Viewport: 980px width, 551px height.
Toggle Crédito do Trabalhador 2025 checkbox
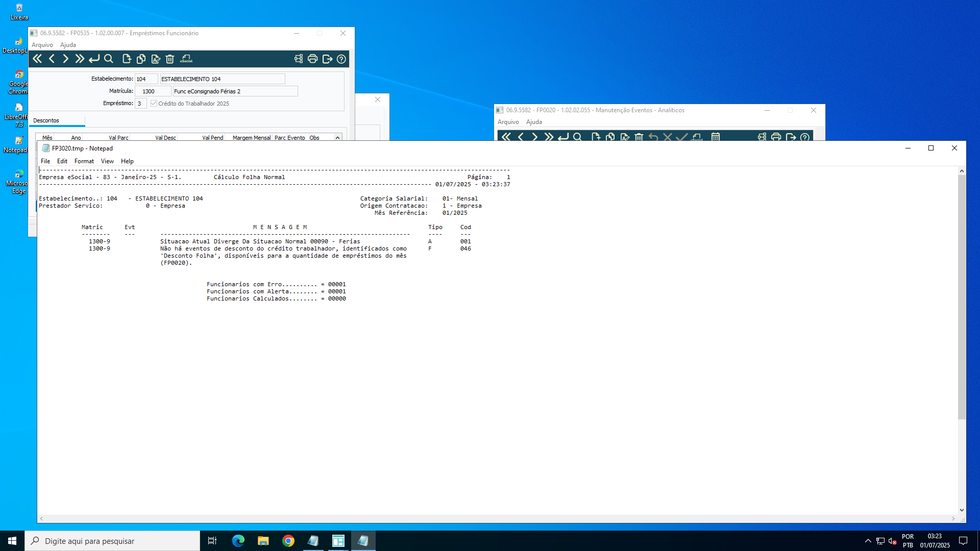(154, 104)
